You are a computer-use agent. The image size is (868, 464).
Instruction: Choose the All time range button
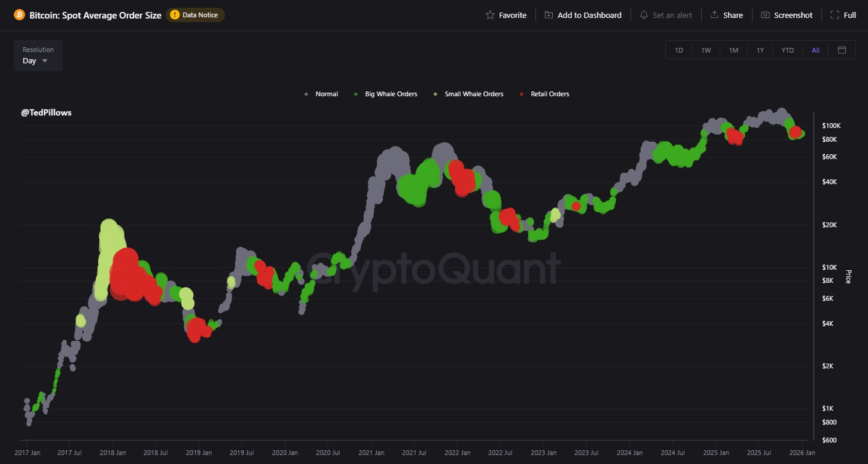coord(815,50)
